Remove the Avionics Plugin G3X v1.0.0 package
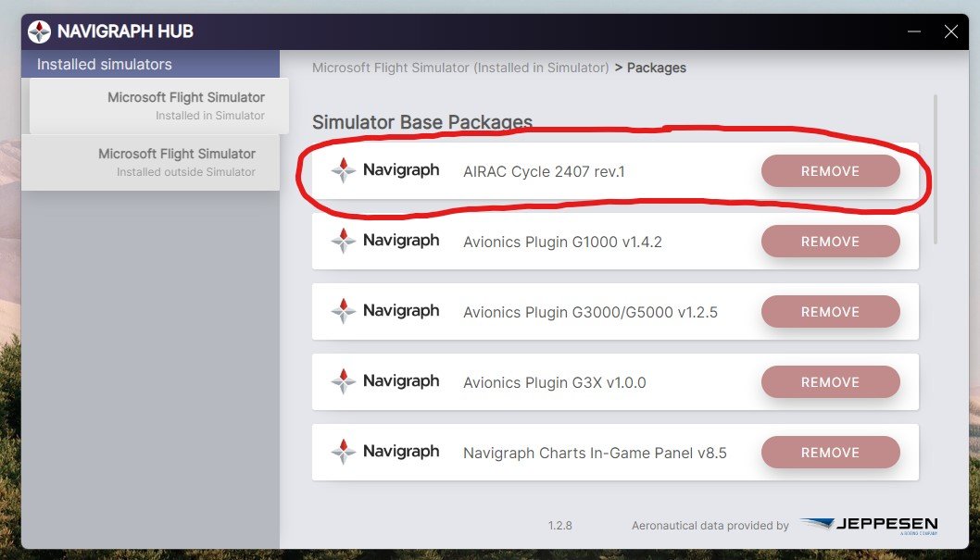Image resolution: width=980 pixels, height=560 pixels. pyautogui.click(x=830, y=381)
